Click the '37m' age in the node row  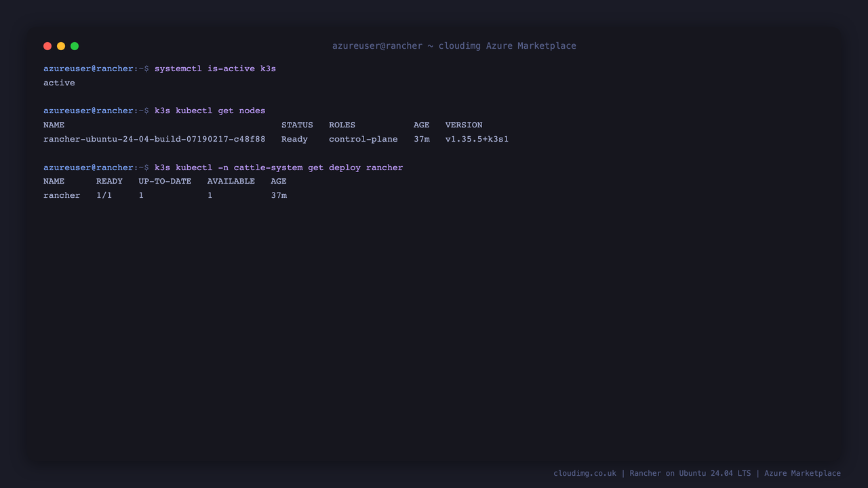(x=422, y=139)
